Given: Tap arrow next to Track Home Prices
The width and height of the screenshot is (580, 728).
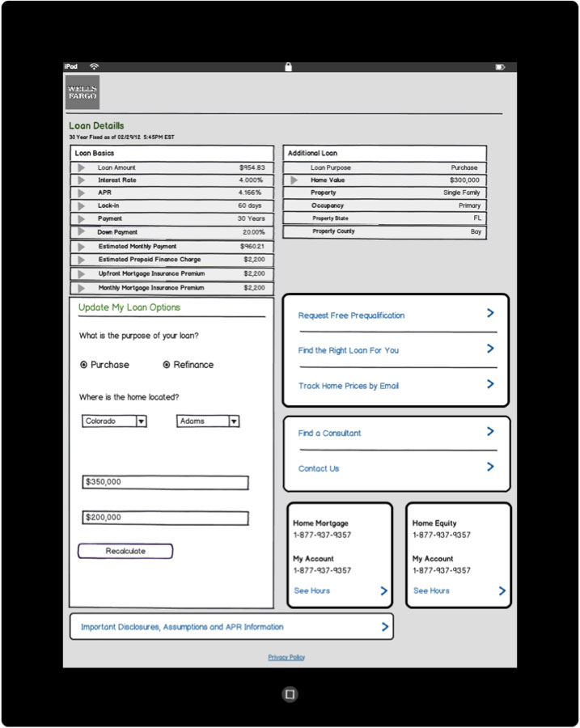Looking at the screenshot, I should [490, 384].
